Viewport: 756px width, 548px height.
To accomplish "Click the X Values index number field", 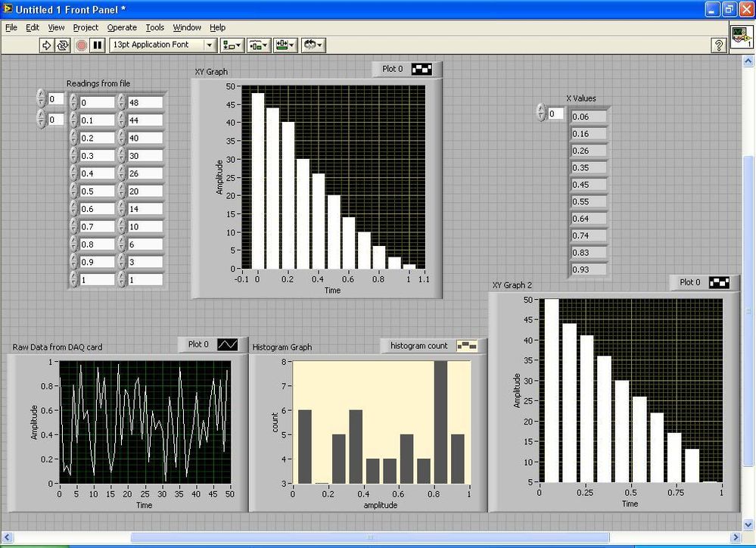I will [x=555, y=114].
